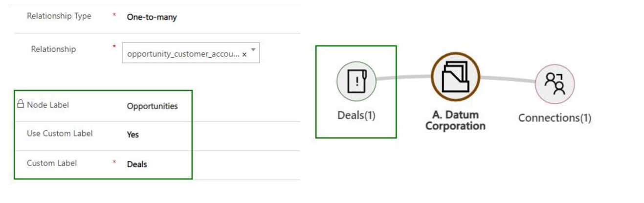
Task: Click the connector line between Deals and A. Datum
Action: click(x=403, y=77)
